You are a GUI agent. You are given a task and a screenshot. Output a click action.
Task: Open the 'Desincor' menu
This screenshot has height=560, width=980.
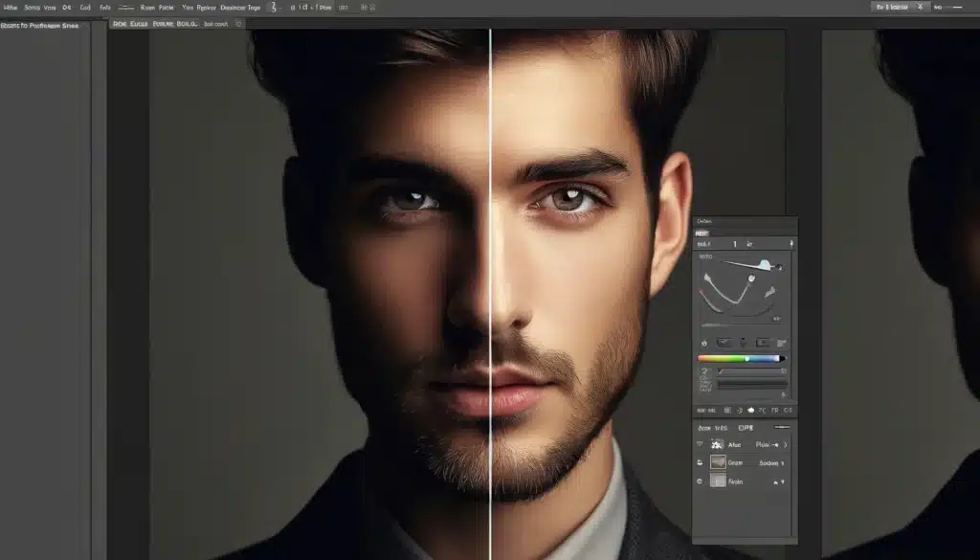233,8
